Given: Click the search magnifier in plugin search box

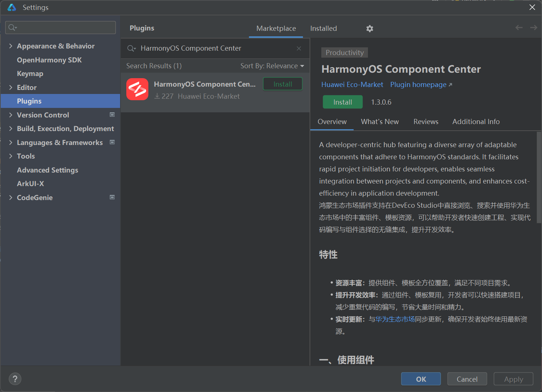Looking at the screenshot, I should point(131,48).
